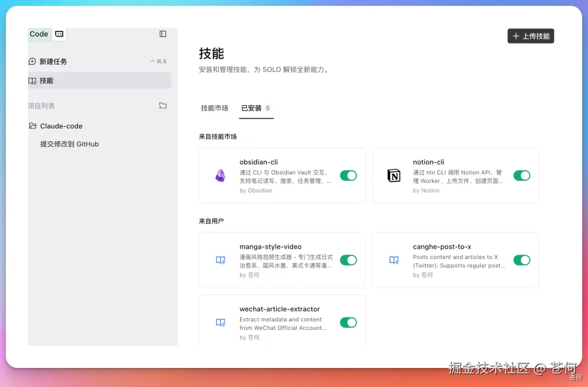This screenshot has width=588, height=387.
Task: Toggle the canghe-post-to-x switch off
Action: 522,260
